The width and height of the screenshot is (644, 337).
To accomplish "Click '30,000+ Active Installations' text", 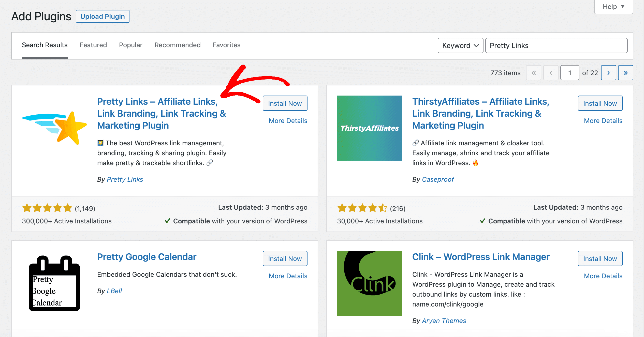I will pos(380,221).
